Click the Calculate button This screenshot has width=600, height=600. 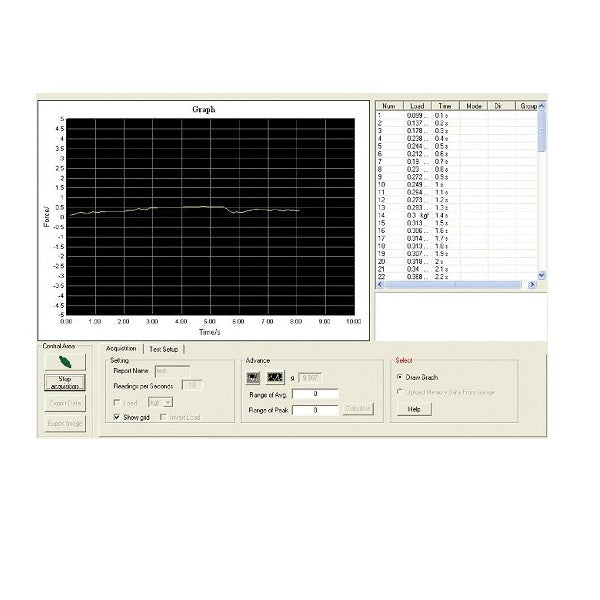(x=358, y=409)
